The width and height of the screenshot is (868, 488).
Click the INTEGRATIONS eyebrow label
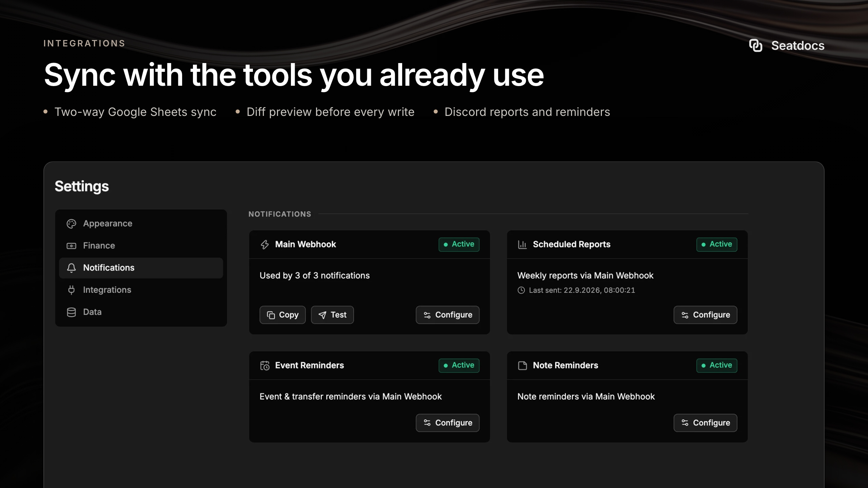click(x=84, y=43)
